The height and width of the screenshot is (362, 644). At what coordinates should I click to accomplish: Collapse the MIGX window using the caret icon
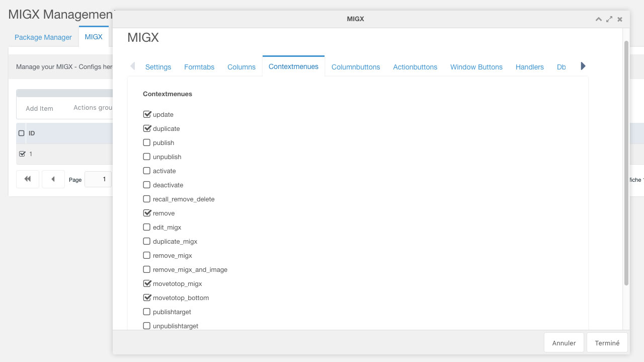click(x=598, y=19)
